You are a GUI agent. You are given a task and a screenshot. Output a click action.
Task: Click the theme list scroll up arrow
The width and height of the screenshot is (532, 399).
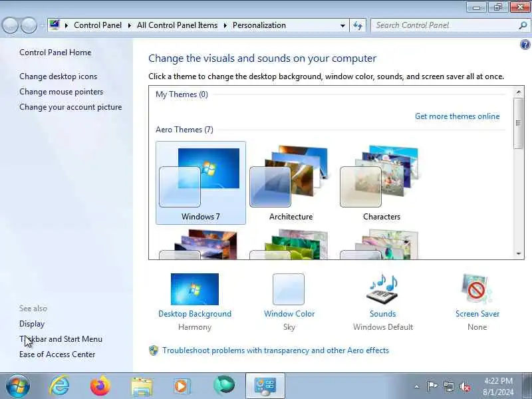pos(519,92)
